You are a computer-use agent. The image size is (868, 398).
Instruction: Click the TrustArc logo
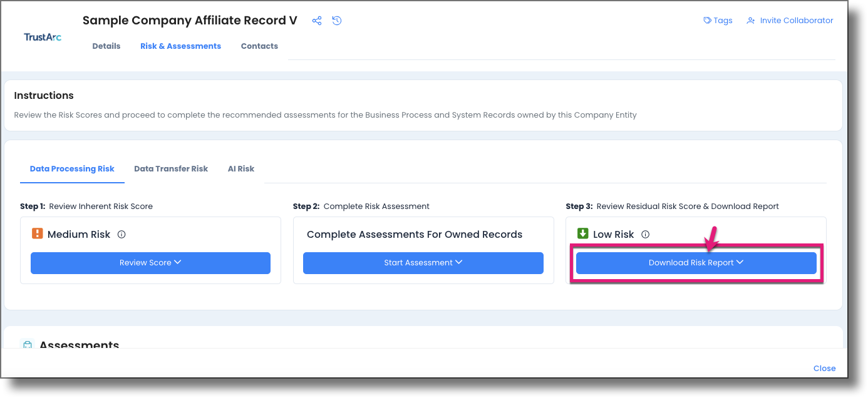(x=43, y=37)
